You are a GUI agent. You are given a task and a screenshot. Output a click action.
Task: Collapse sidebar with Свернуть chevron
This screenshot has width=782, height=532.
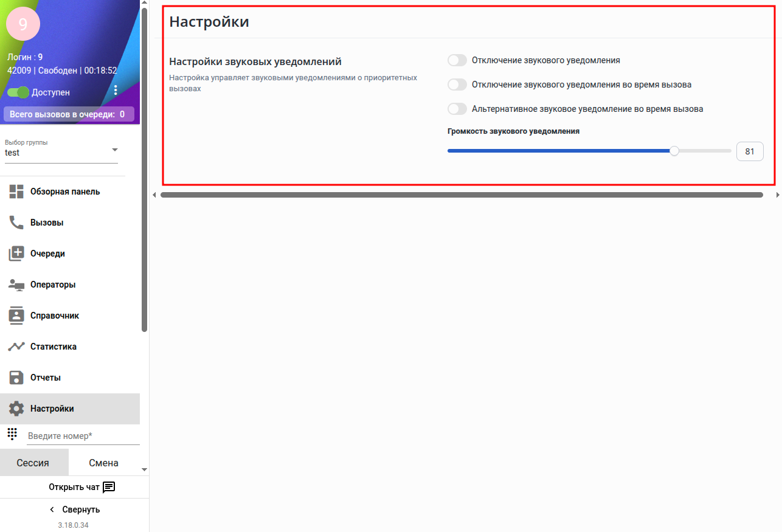(52, 510)
